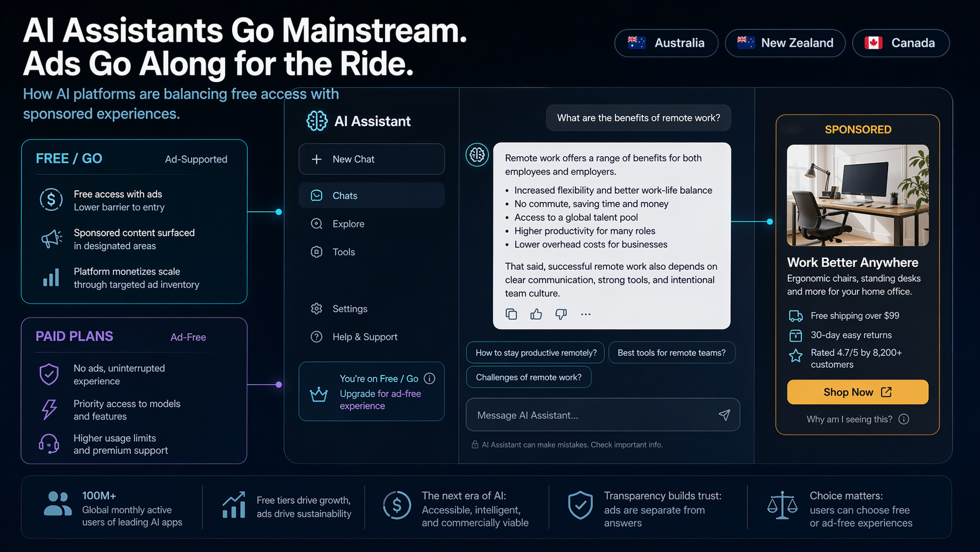The height and width of the screenshot is (552, 980).
Task: Click 'Why am I seeing this?' link
Action: pyautogui.click(x=849, y=419)
